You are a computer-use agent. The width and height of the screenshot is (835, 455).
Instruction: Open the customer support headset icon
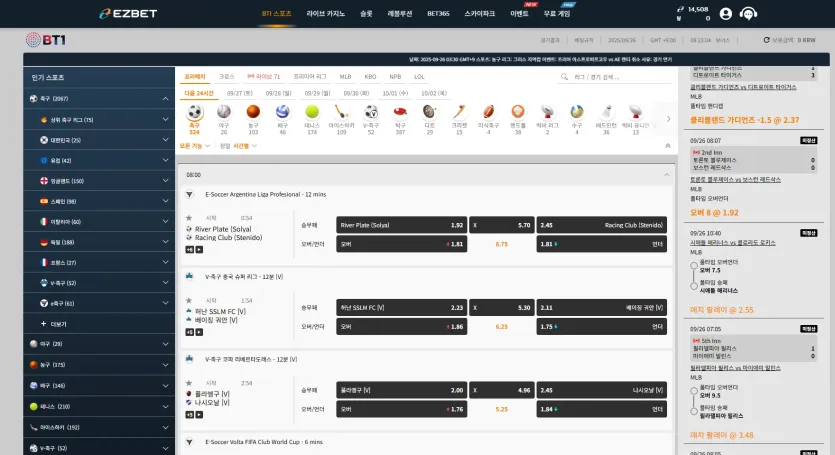click(x=748, y=14)
